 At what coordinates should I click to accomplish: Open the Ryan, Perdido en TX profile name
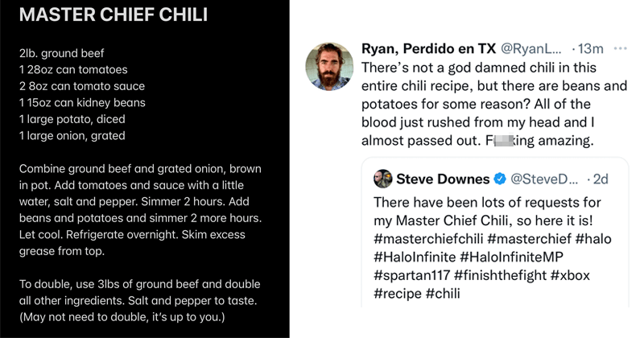tap(428, 48)
